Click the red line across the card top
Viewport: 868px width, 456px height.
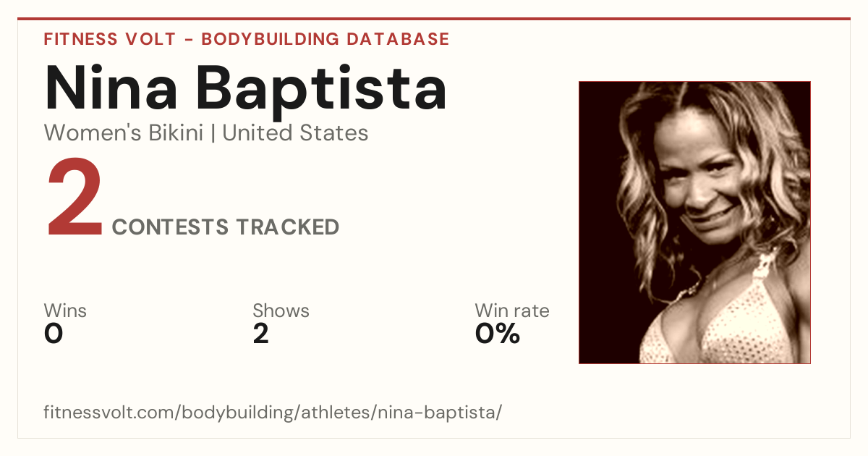[x=434, y=19]
